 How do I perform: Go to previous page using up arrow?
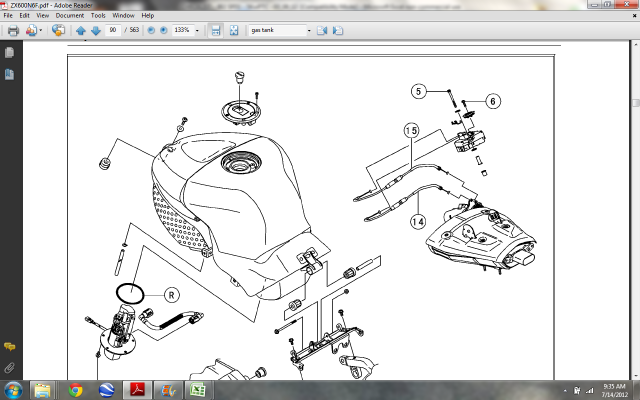(80, 31)
